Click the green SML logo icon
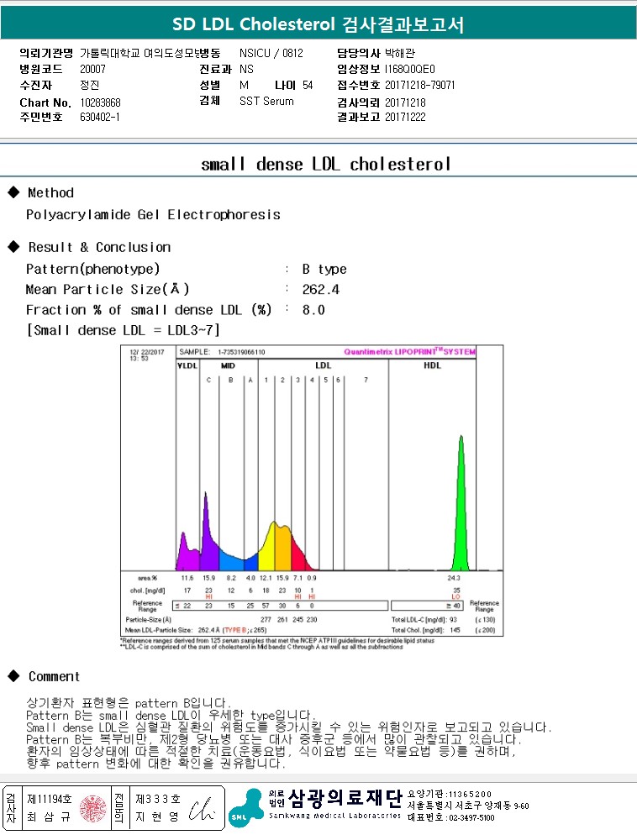This screenshot has height=840, width=637. click(x=245, y=805)
